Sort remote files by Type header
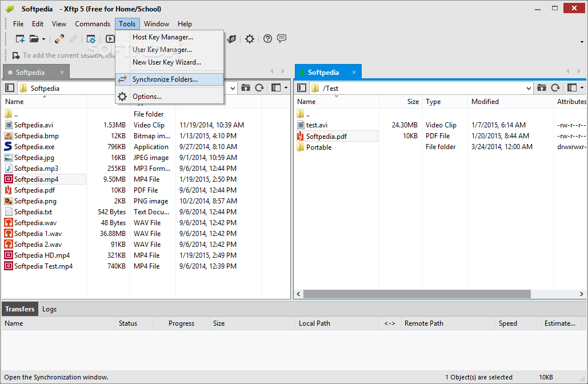The width and height of the screenshot is (588, 384). point(445,102)
